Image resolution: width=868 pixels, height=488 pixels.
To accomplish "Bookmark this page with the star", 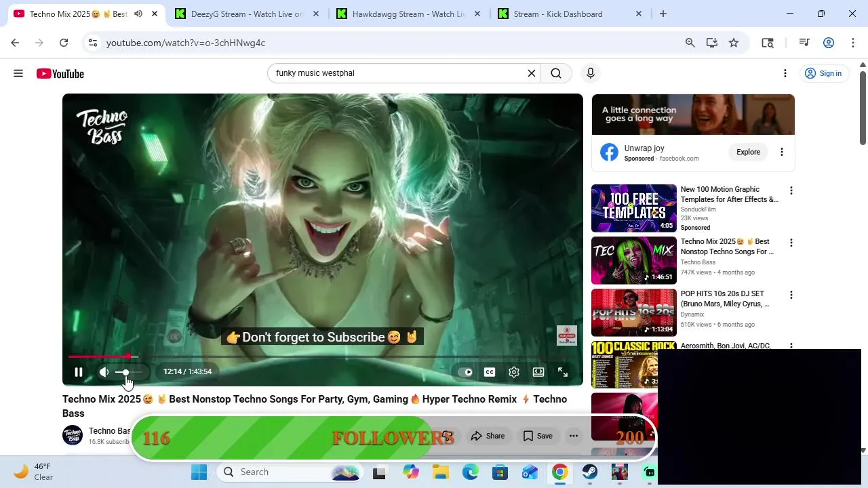I will (x=734, y=43).
